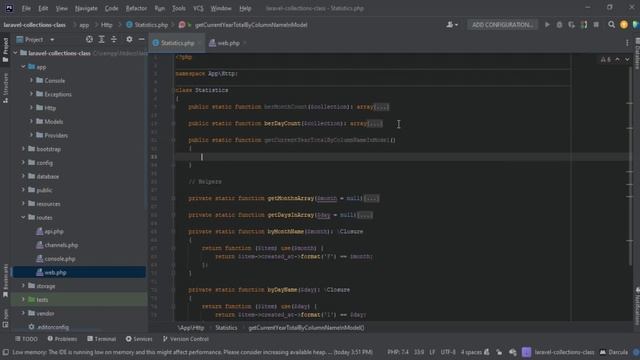The height and width of the screenshot is (360, 640).
Task: Open the TODO tool window
Action: coord(27,339)
